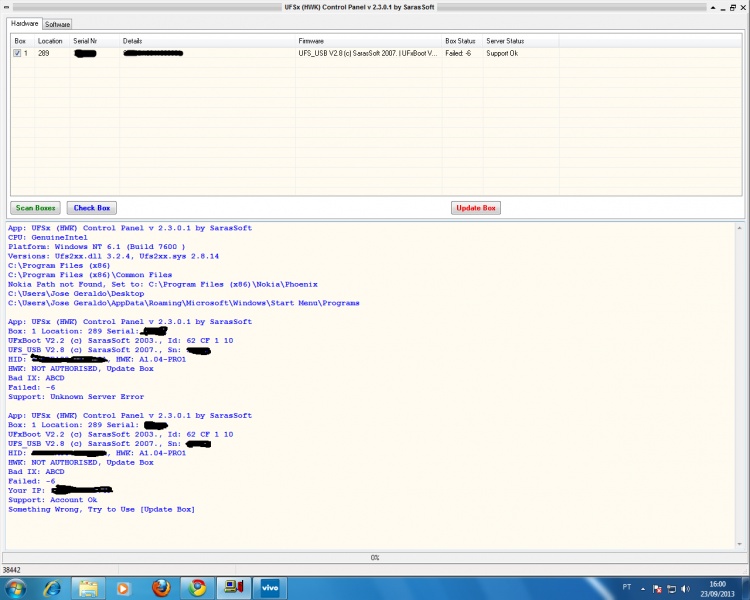Open the Action Center flag icon
This screenshot has height=600, width=750.
(x=657, y=589)
